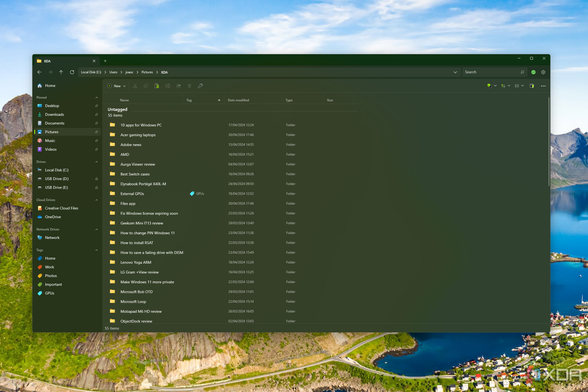The height and width of the screenshot is (392, 588).
Task: Sort by Date modified column header
Action: point(253,100)
